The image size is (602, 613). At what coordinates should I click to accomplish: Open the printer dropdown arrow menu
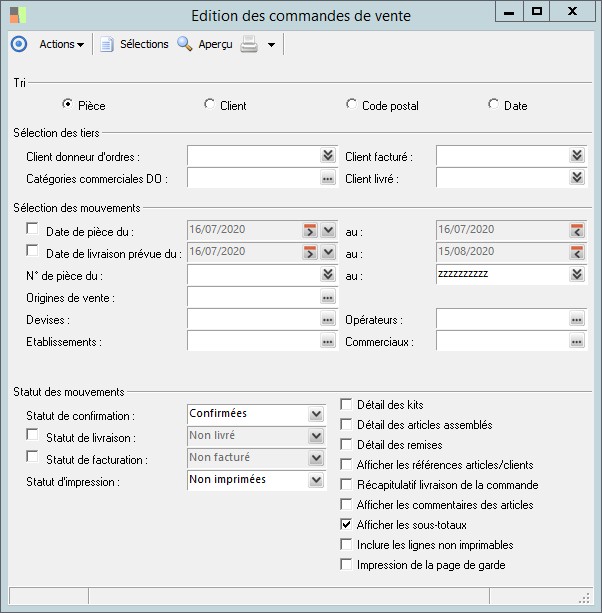tap(271, 45)
